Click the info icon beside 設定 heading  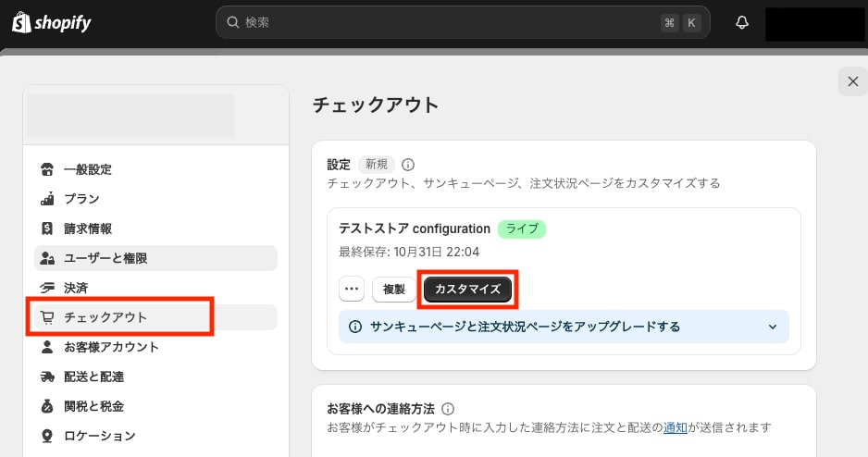click(408, 165)
